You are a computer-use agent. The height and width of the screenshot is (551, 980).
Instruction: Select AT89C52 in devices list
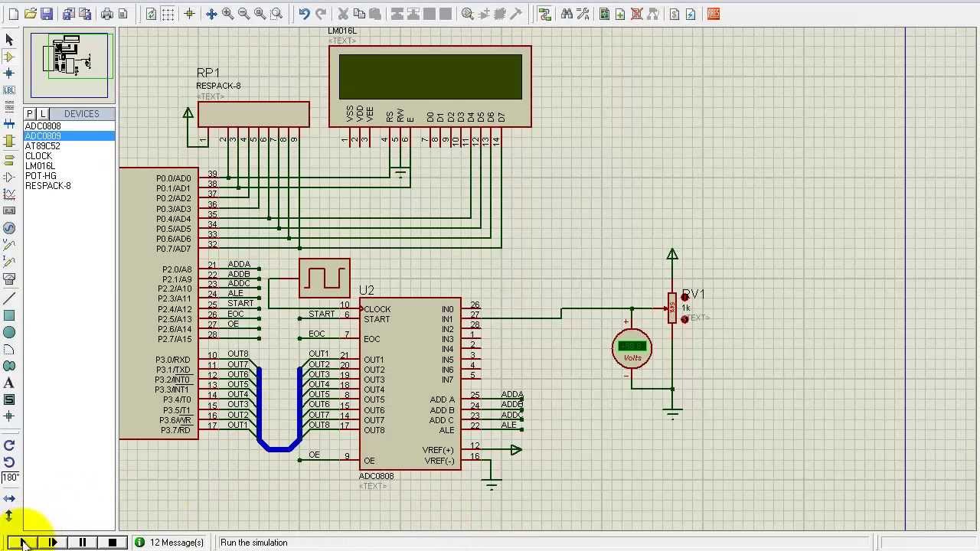[70, 146]
